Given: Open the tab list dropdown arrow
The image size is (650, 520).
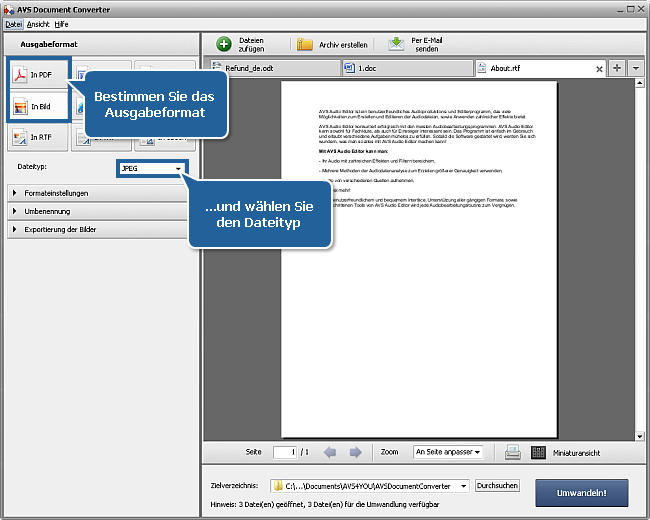Looking at the screenshot, I should (x=635, y=68).
